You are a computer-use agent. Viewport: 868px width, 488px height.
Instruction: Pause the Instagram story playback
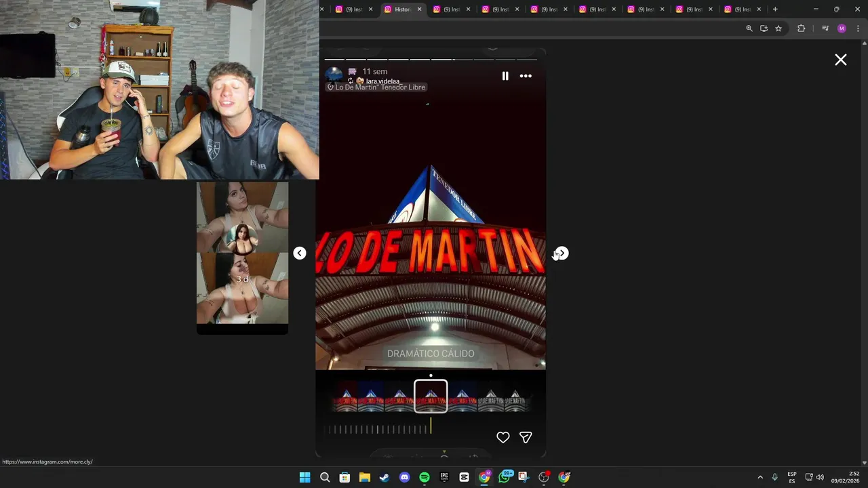[x=505, y=76]
